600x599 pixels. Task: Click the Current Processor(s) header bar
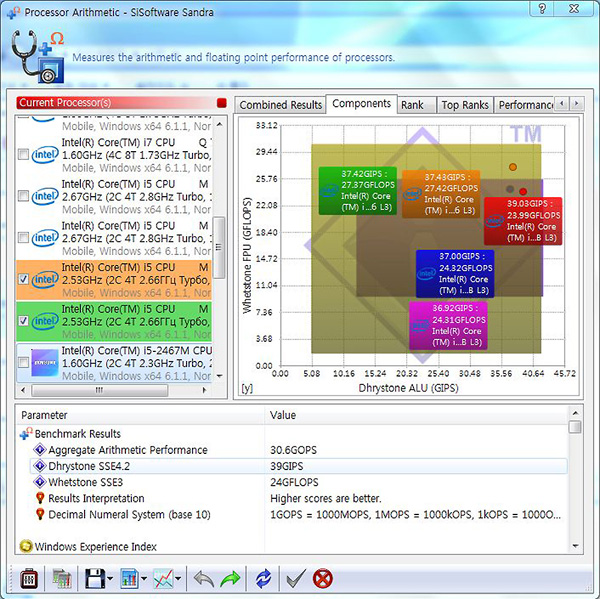click(x=116, y=103)
